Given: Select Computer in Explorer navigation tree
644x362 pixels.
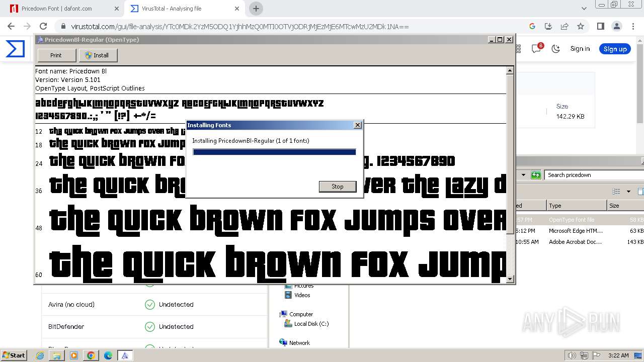Looking at the screenshot, I should pos(301,314).
